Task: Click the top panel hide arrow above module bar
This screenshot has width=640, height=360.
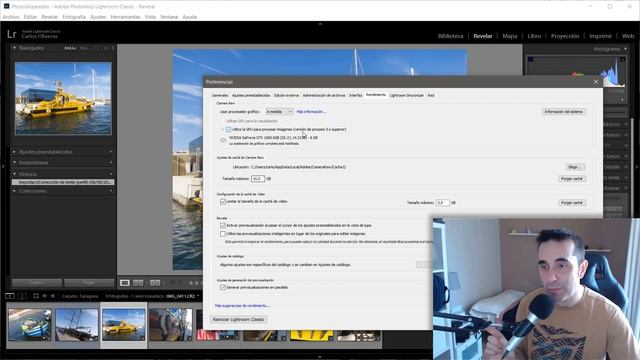Action: [x=320, y=24]
